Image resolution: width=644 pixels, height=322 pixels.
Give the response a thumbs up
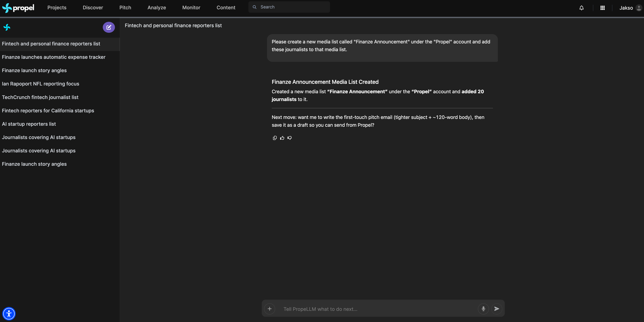[282, 138]
